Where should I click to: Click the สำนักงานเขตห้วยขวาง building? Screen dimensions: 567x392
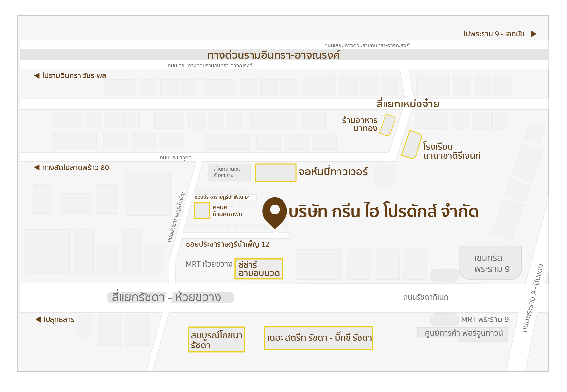(x=229, y=172)
